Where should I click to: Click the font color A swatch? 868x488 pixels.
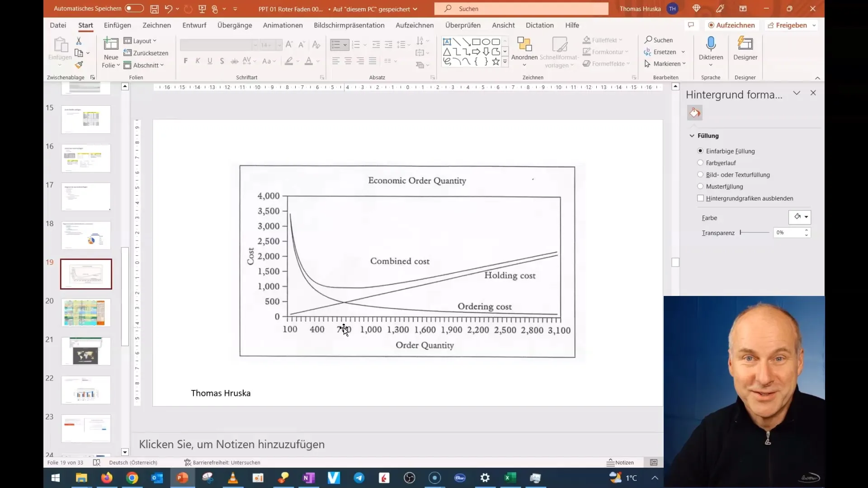pos(309,61)
